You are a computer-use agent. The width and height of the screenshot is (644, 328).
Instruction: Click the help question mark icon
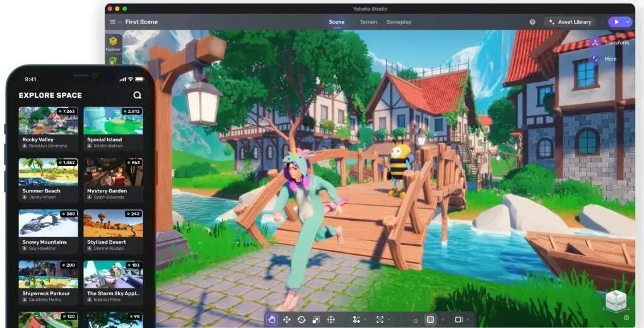[x=532, y=22]
